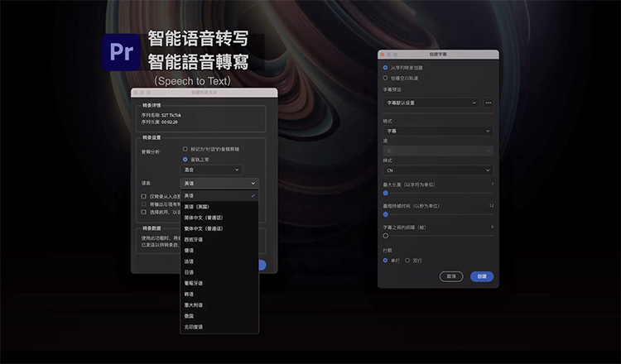This screenshot has height=364, width=621.
Task: Pick 德语 in language list
Action: click(x=219, y=251)
